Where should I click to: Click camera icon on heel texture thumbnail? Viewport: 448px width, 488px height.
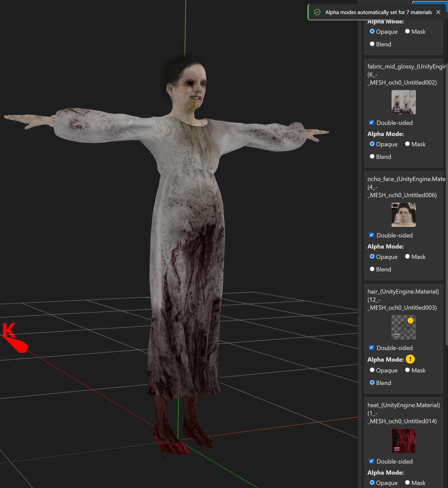pyautogui.click(x=397, y=449)
